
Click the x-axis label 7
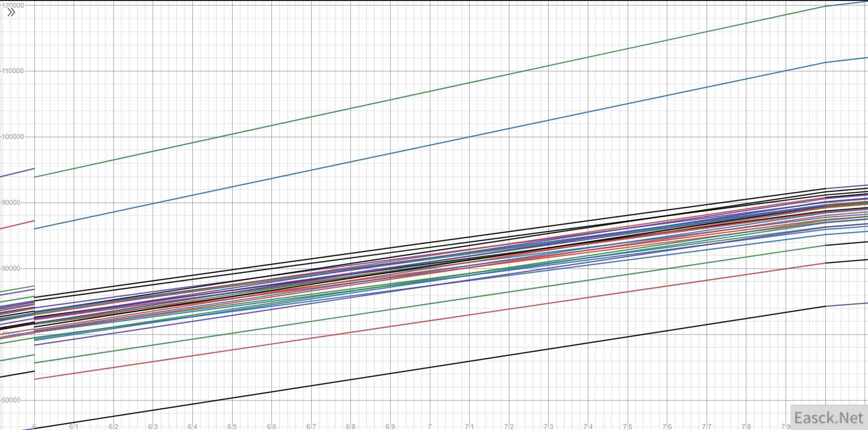point(429,427)
